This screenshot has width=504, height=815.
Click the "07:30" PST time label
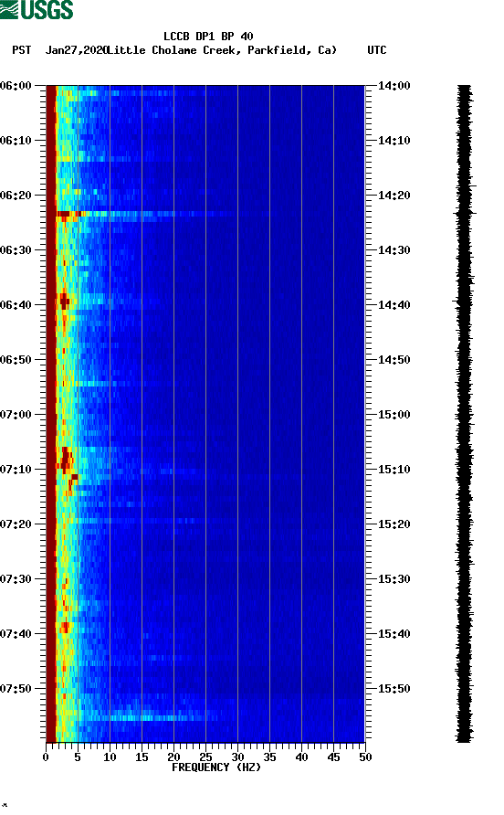[16, 579]
